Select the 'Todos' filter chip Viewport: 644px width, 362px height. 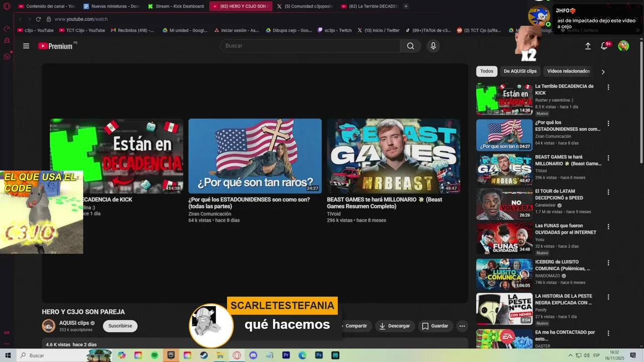click(487, 71)
